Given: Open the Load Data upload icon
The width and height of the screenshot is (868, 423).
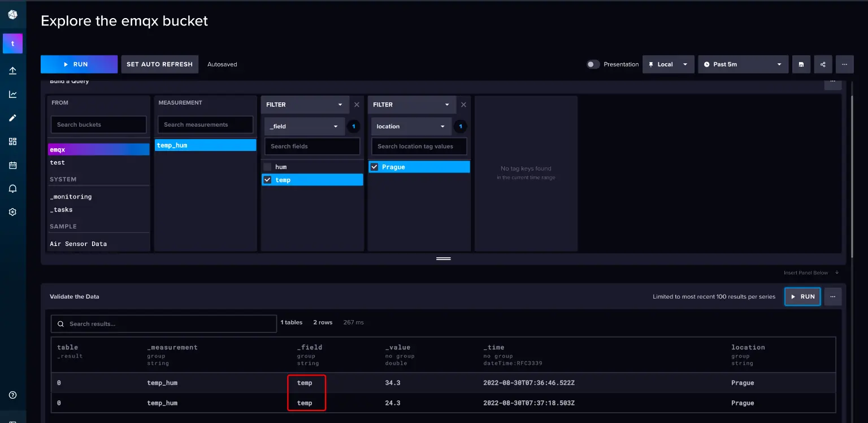Looking at the screenshot, I should 12,70.
